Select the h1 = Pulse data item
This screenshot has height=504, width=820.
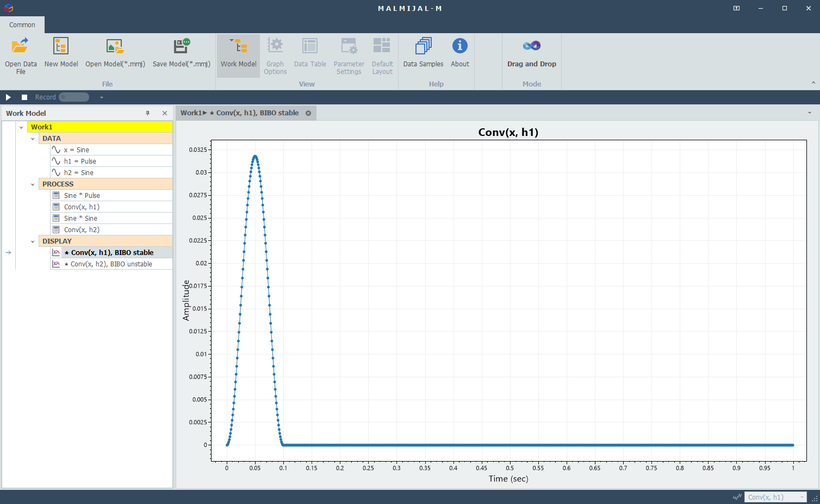coord(111,161)
